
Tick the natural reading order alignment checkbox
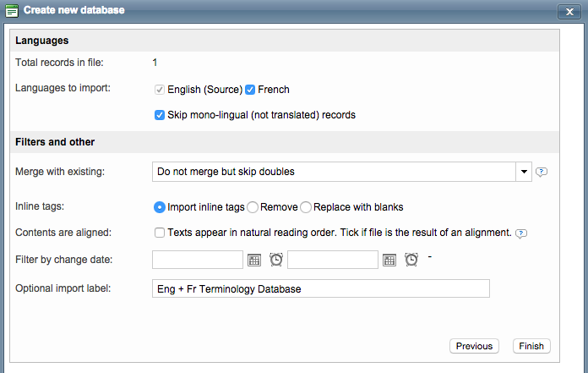[160, 233]
